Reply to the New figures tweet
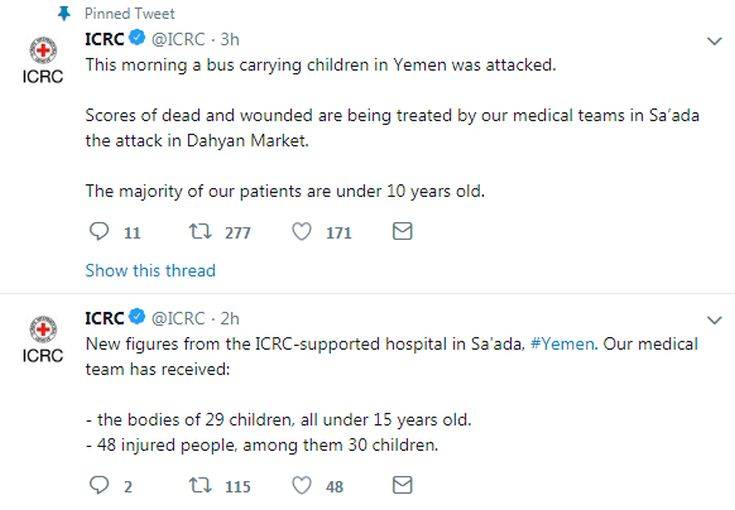 pos(98,486)
